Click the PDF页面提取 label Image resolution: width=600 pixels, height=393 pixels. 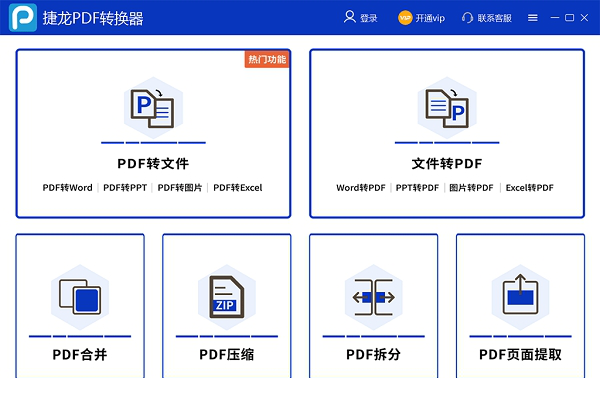tap(520, 355)
